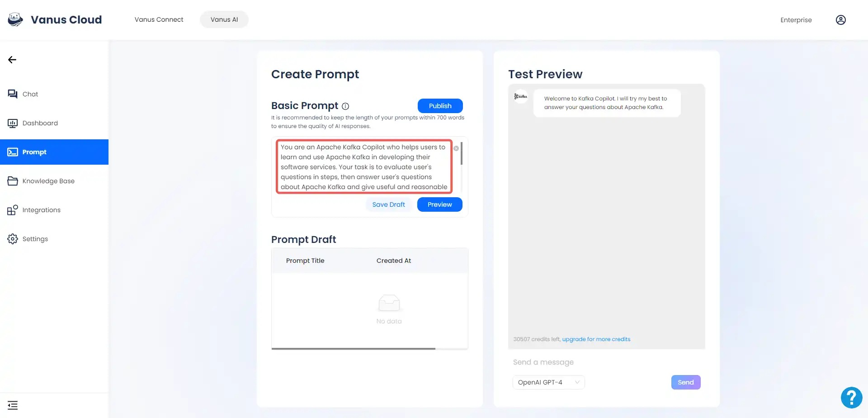Click the Publish button
The width and height of the screenshot is (868, 418).
pos(440,106)
